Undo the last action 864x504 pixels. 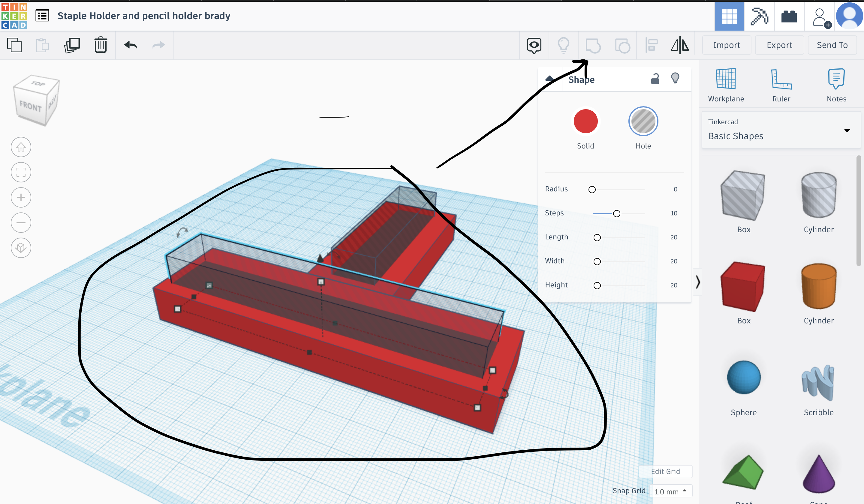pos(131,45)
